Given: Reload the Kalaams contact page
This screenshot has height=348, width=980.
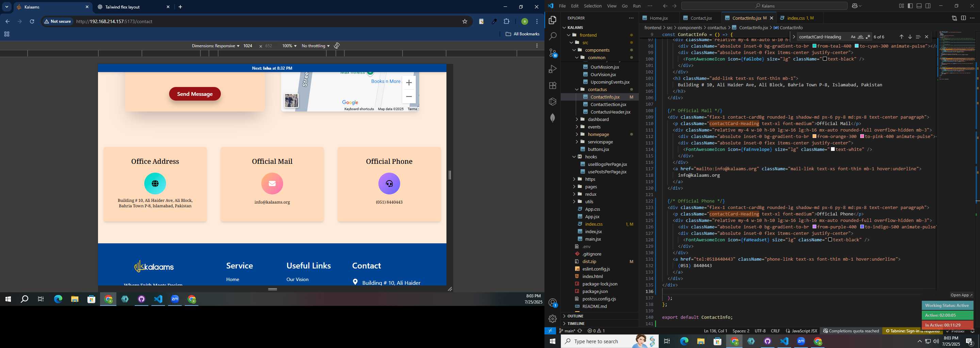Looking at the screenshot, I should tap(32, 22).
